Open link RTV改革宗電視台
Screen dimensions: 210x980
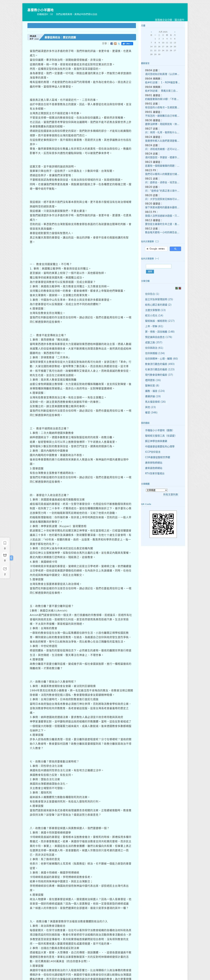coord(155,473)
